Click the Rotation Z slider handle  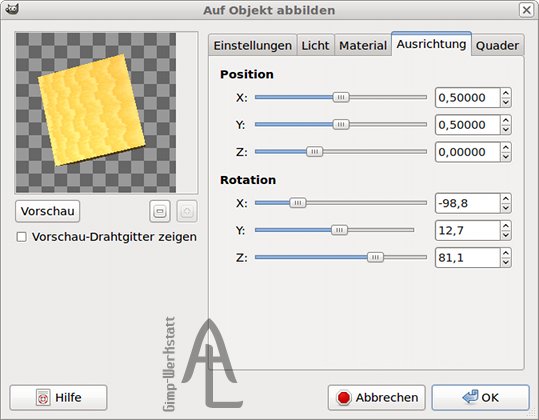tap(375, 257)
